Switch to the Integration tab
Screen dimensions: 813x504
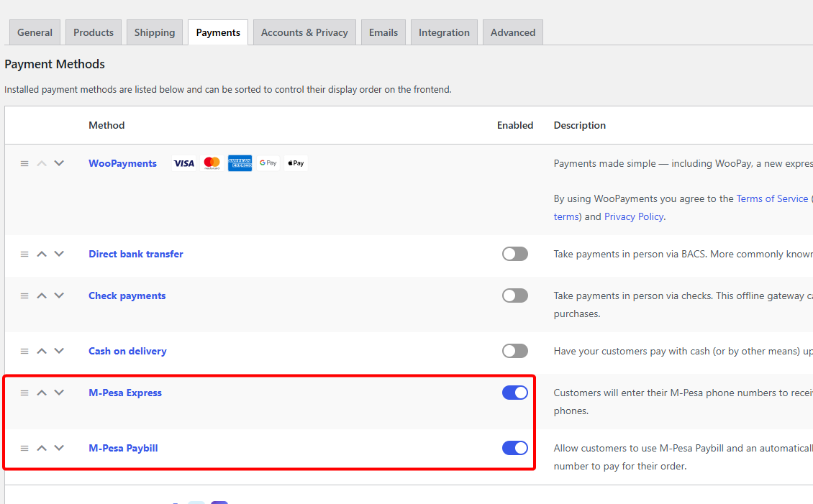click(444, 32)
